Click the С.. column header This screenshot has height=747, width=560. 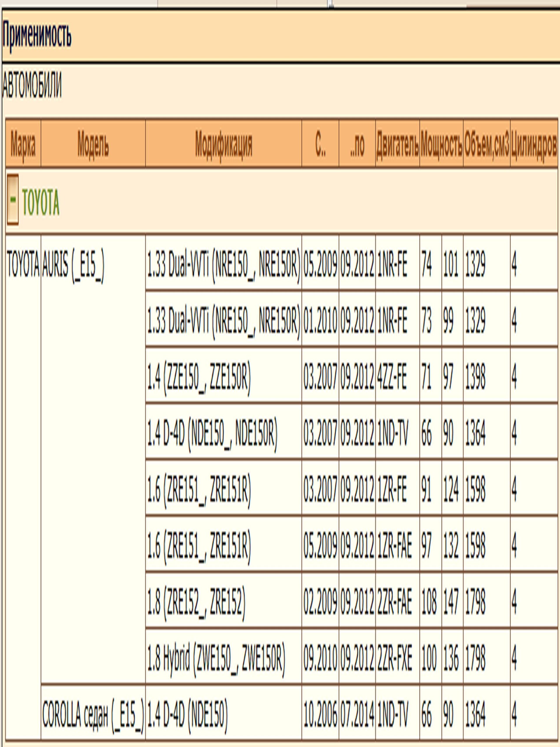pyautogui.click(x=320, y=144)
